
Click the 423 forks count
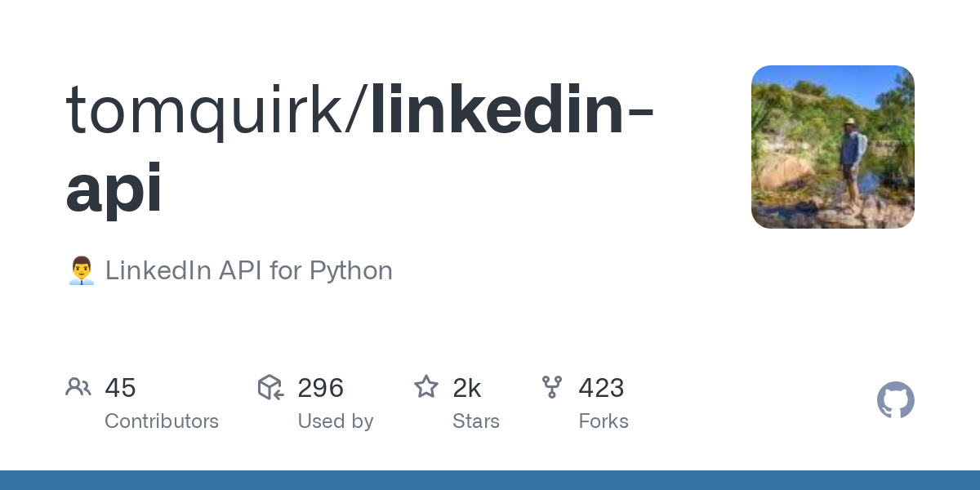click(601, 388)
